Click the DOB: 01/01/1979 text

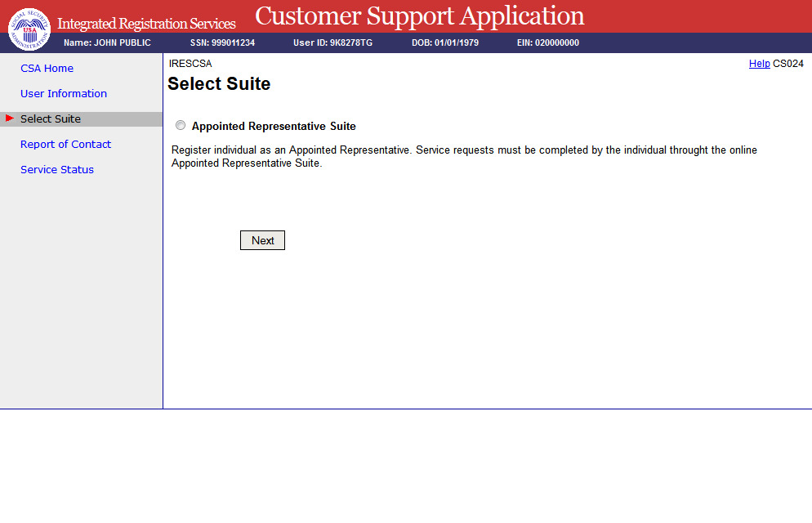point(445,43)
